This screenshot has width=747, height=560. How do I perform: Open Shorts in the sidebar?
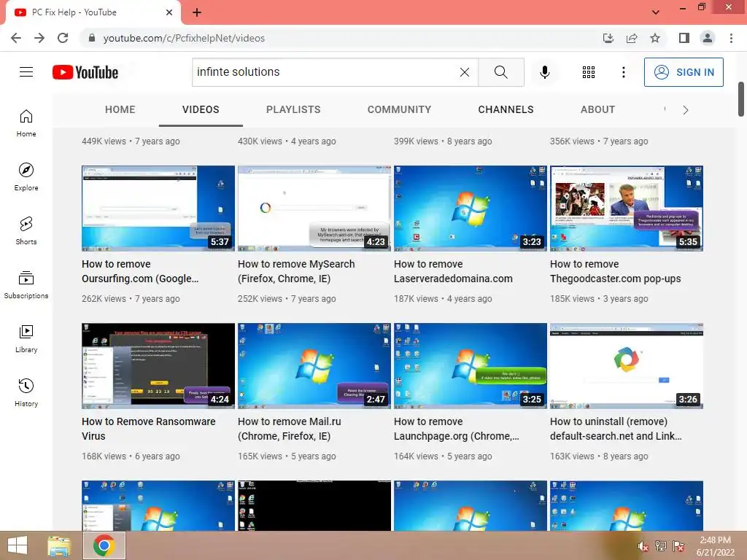click(x=26, y=230)
